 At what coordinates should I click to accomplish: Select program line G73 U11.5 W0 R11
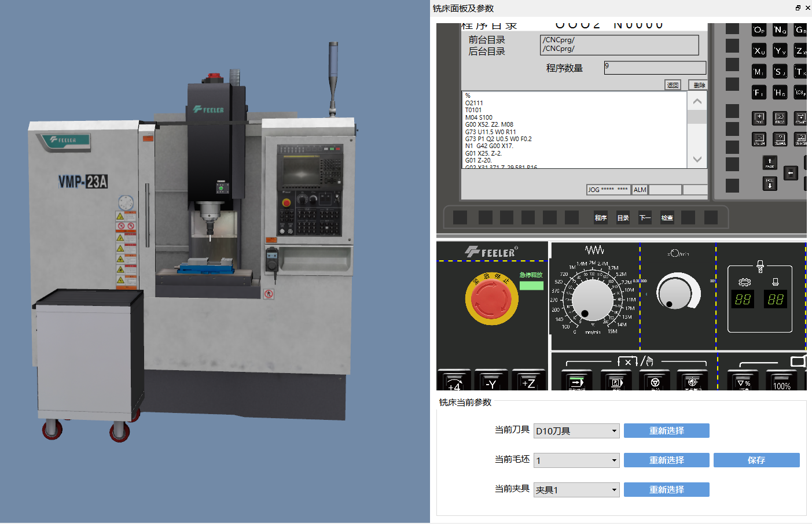click(490, 132)
